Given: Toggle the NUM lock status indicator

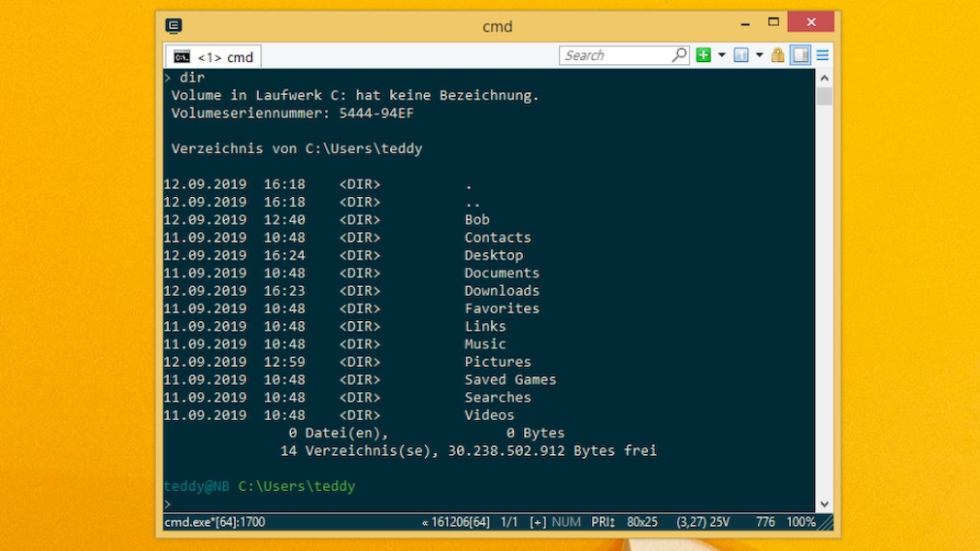Looking at the screenshot, I should click(x=567, y=522).
